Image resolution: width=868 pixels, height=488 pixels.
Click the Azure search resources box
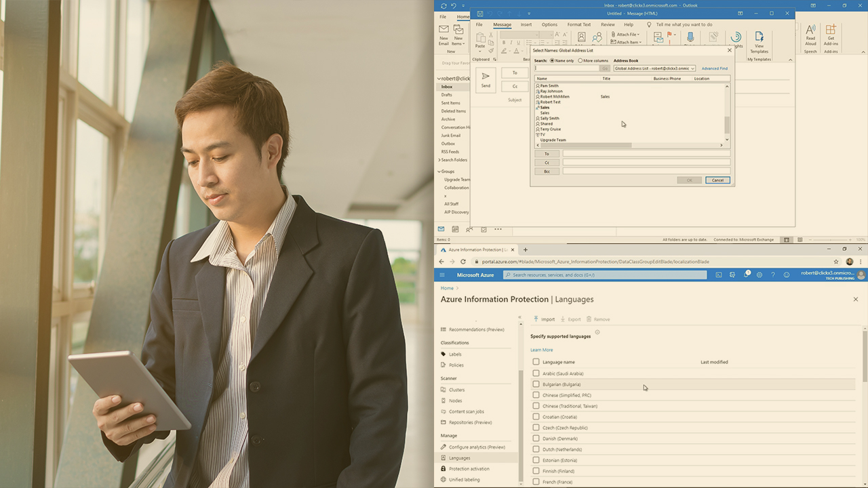[605, 274]
